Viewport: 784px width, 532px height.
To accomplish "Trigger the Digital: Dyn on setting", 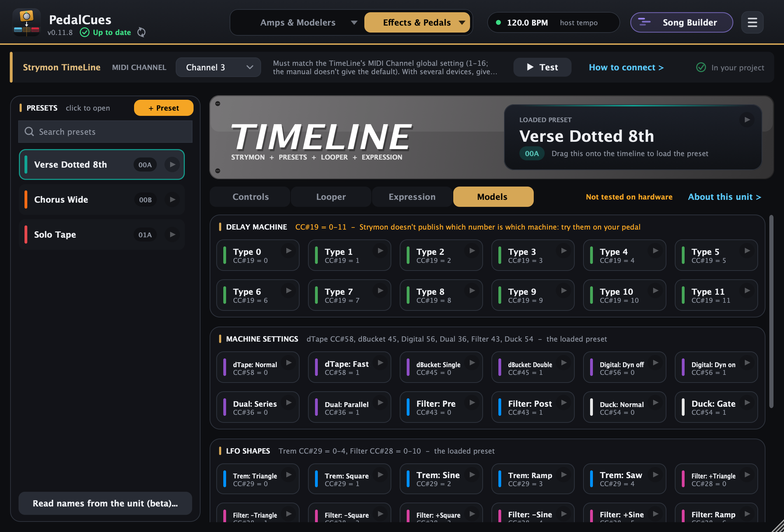I will point(716,367).
